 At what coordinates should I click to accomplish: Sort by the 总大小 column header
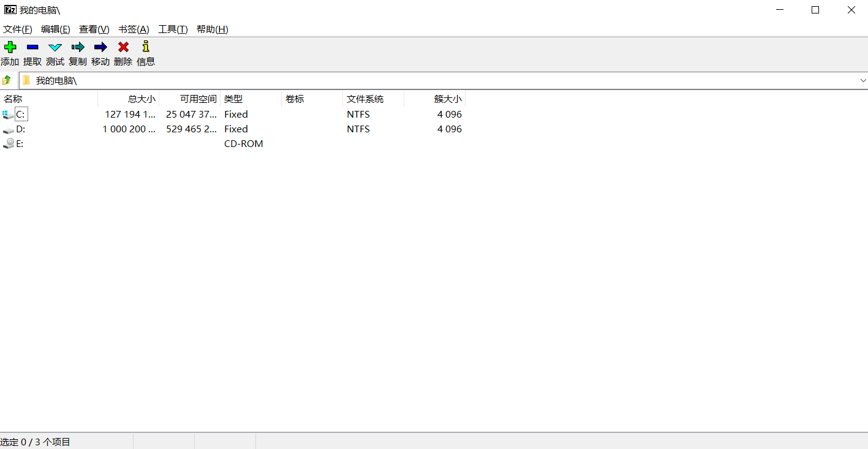pyautogui.click(x=129, y=99)
